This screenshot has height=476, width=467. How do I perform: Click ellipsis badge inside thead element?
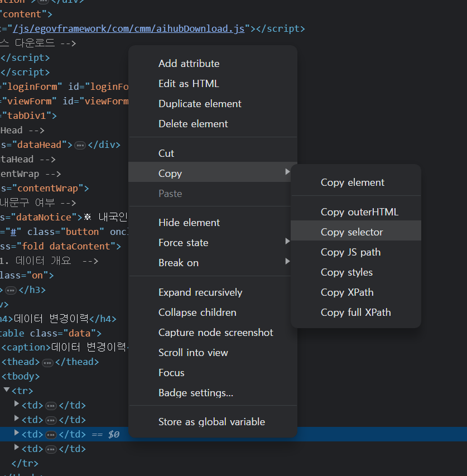point(47,363)
